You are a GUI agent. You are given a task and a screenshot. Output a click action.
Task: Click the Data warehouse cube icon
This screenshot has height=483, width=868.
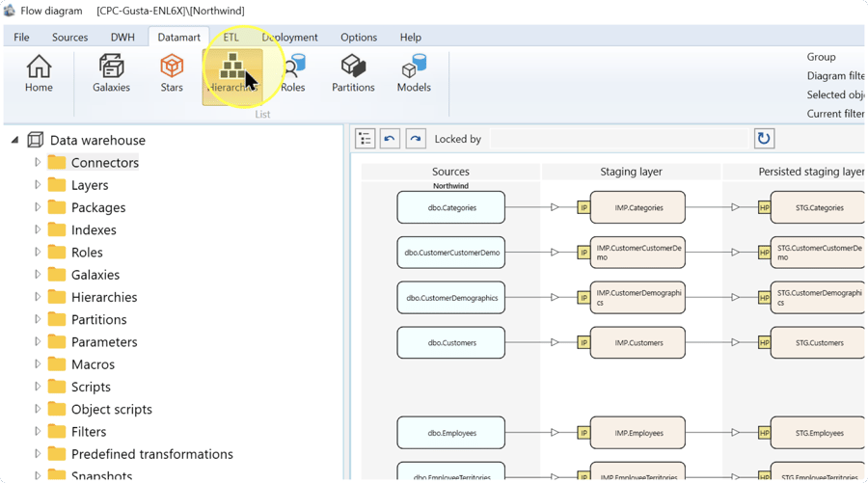(x=36, y=140)
